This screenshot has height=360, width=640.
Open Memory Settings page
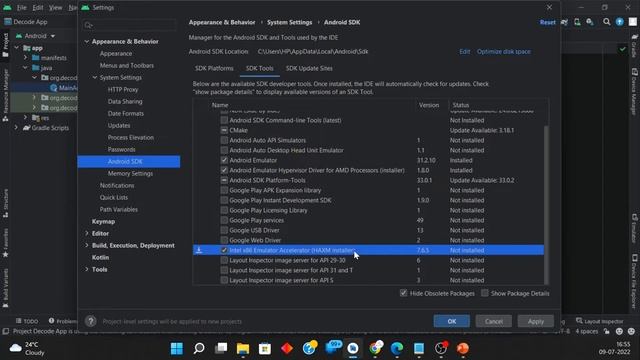[x=130, y=173]
